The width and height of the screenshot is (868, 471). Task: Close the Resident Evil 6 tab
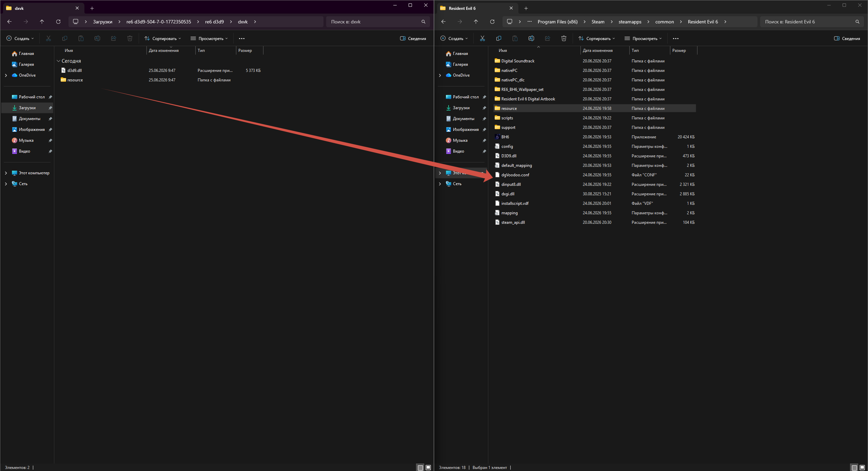tap(511, 8)
